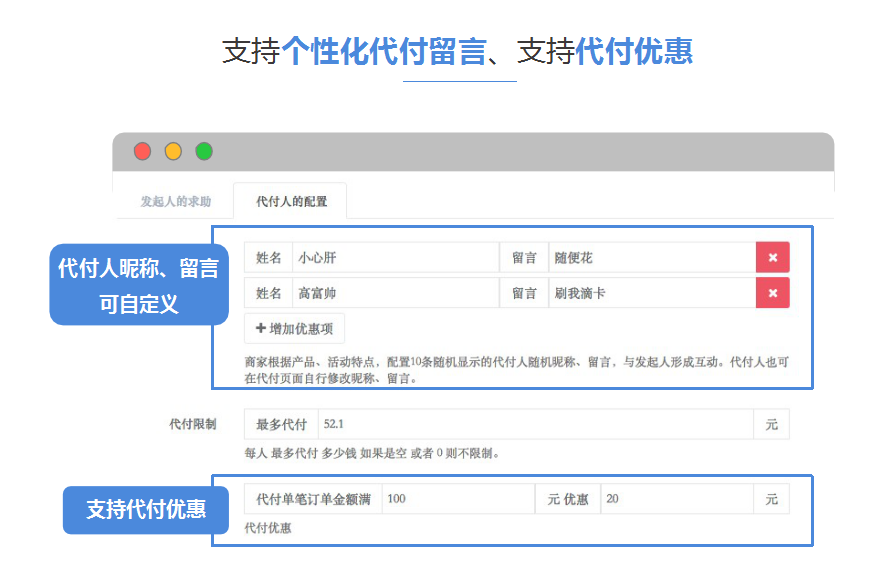Remove the 高富帅 payer row
Screen dimensions: 871x566
(772, 293)
